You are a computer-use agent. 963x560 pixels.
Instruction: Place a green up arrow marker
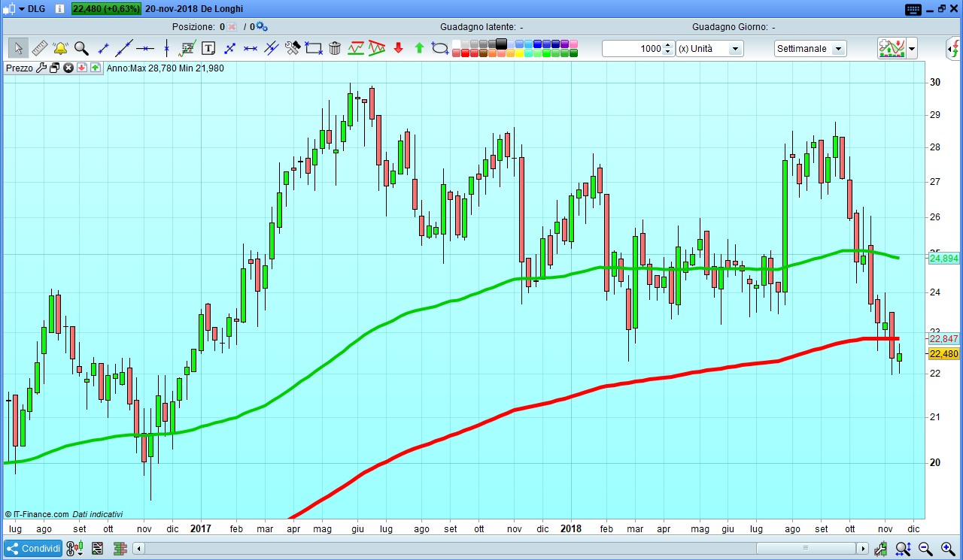point(419,49)
